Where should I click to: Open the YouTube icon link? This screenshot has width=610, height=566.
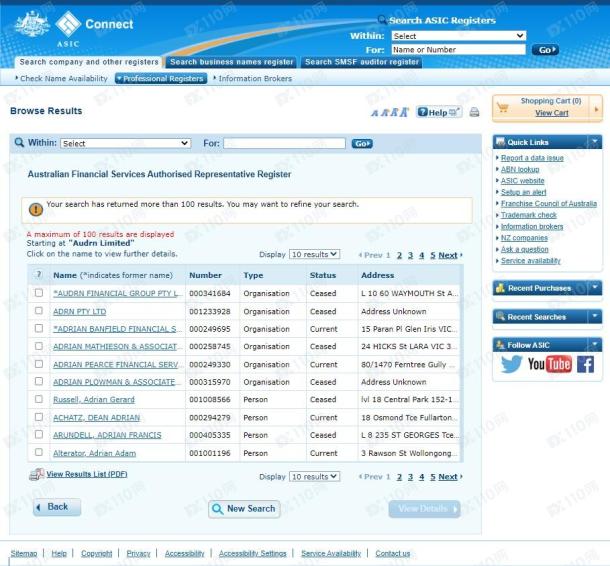[549, 364]
